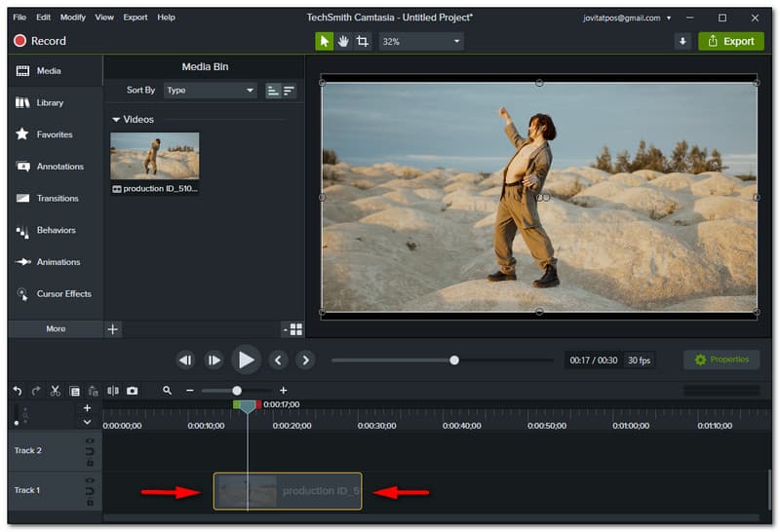Open the Sort By Type dropdown
The width and height of the screenshot is (780, 532).
[210, 90]
